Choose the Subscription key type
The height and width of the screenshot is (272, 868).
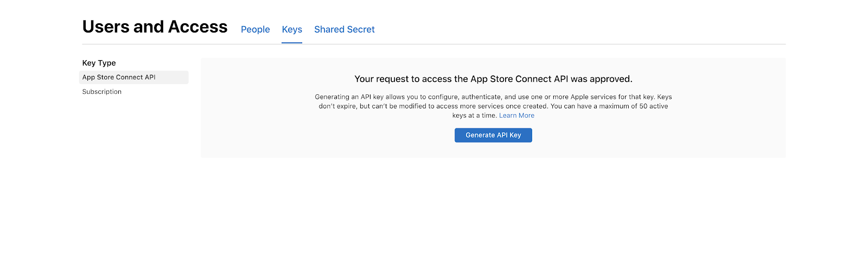[102, 92]
